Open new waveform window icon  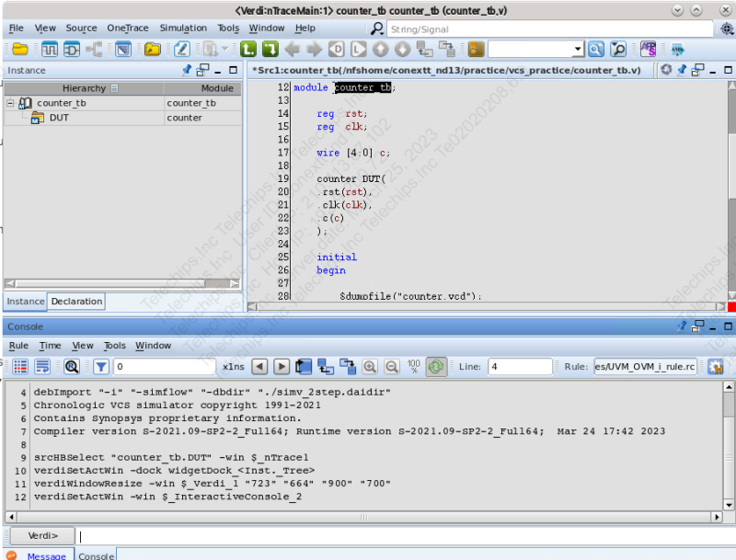(50, 50)
